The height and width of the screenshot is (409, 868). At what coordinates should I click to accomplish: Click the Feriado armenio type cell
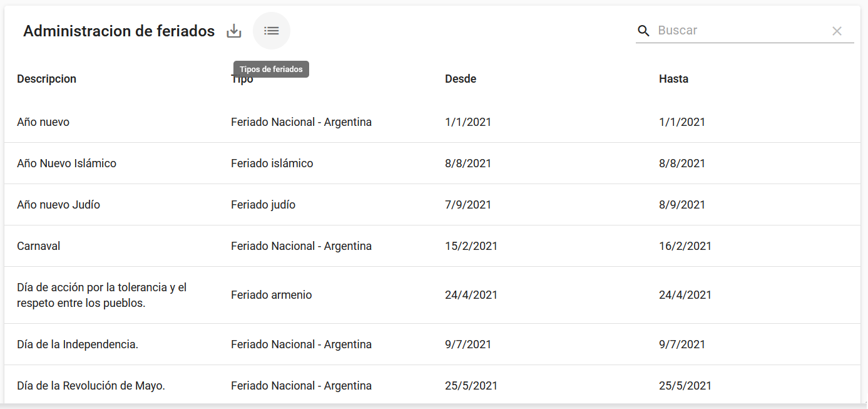271,295
